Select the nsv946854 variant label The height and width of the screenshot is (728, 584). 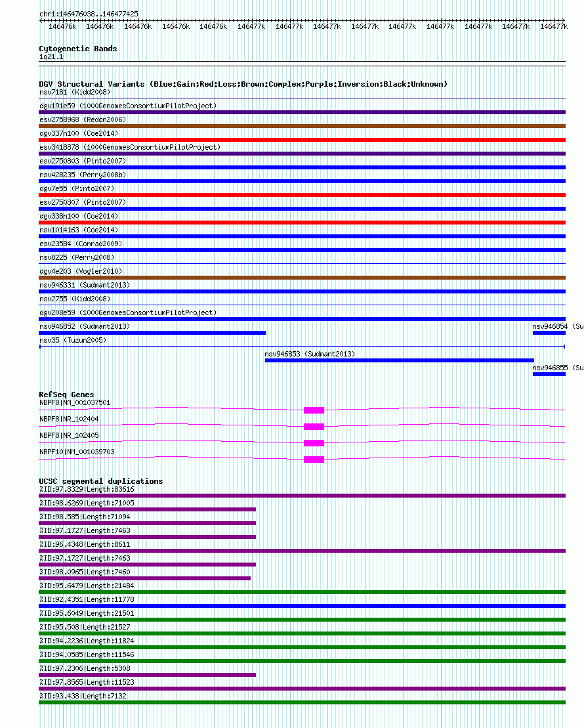[x=558, y=326]
